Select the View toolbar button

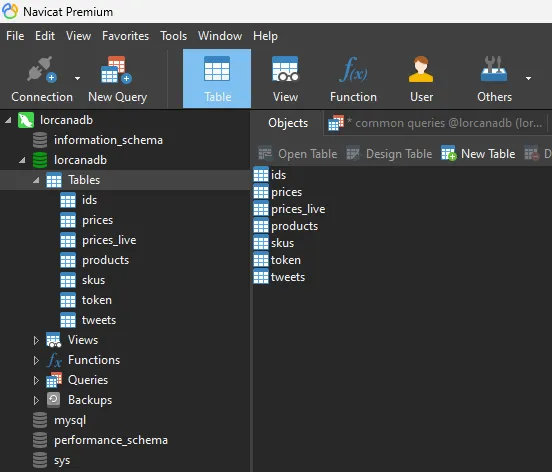(285, 78)
